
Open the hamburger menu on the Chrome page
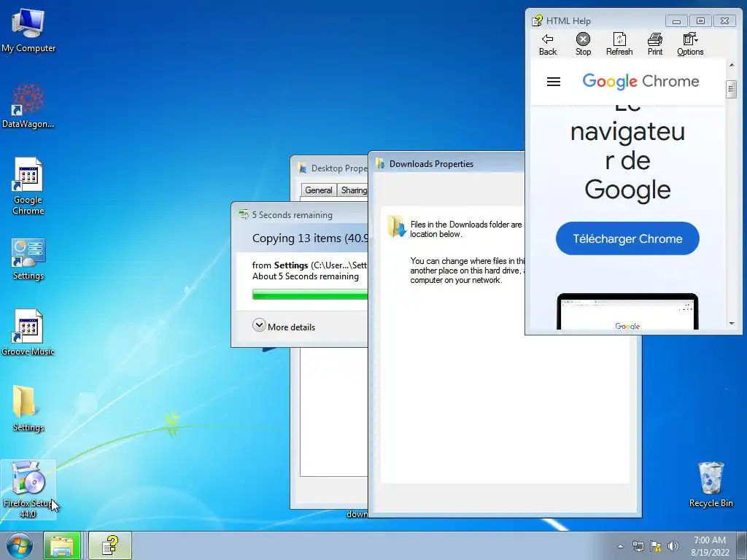554,82
